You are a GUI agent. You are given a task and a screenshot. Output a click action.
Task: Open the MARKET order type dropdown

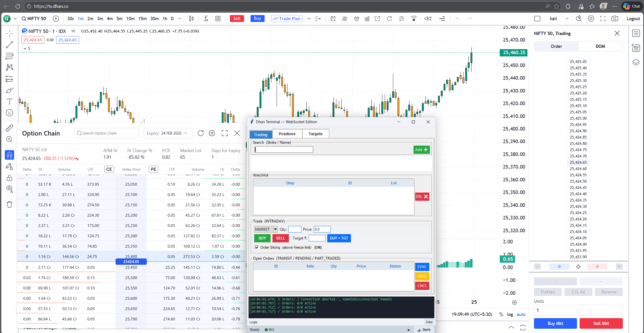(x=275, y=229)
